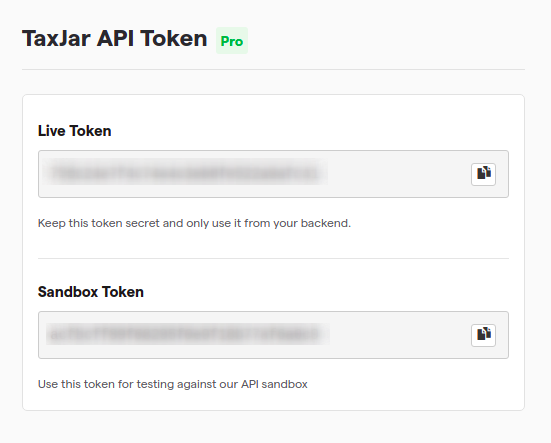Screen dimensions: 551x443
Task: Click the Live Token section label
Action: (74, 131)
